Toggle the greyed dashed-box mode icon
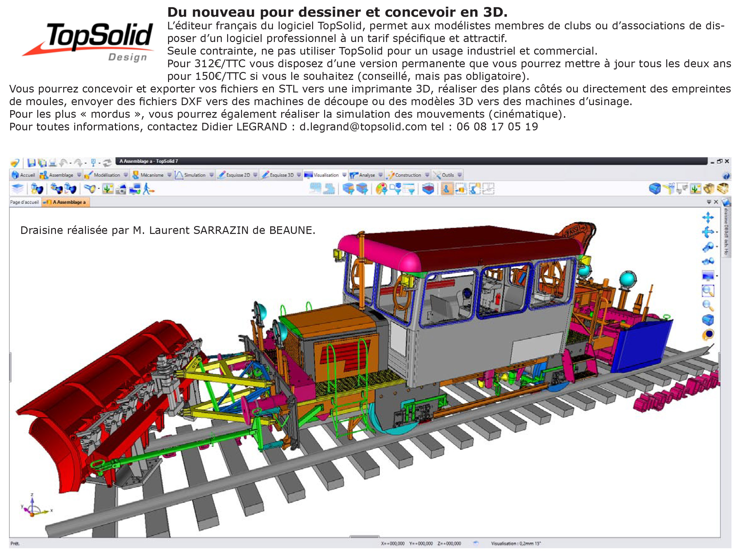The image size is (750, 560). (x=488, y=189)
